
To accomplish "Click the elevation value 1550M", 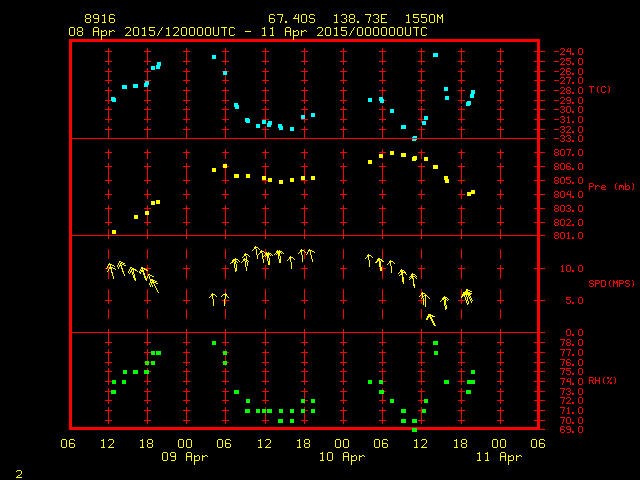I will (x=424, y=19).
